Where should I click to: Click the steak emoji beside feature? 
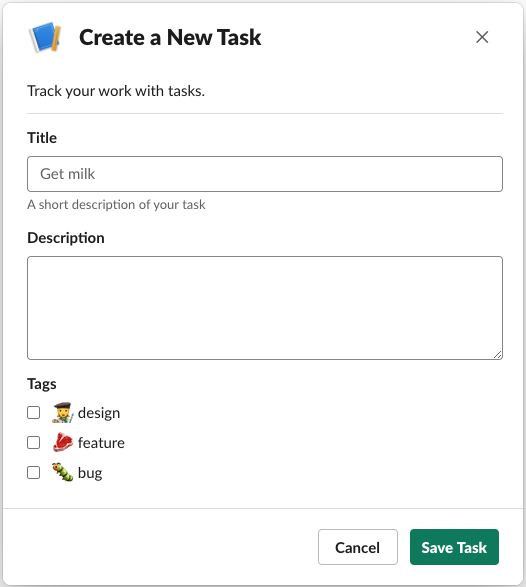[x=63, y=442]
